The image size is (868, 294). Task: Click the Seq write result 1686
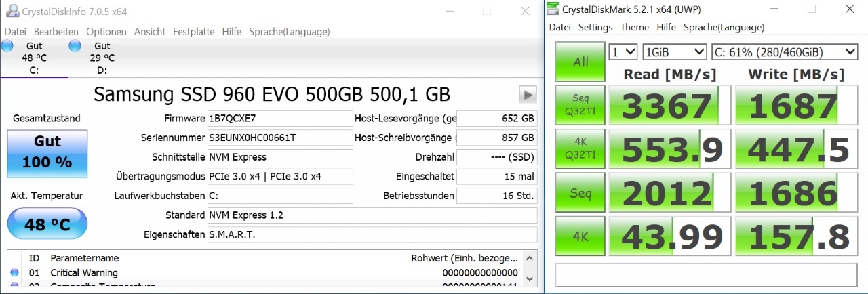pyautogui.click(x=797, y=193)
